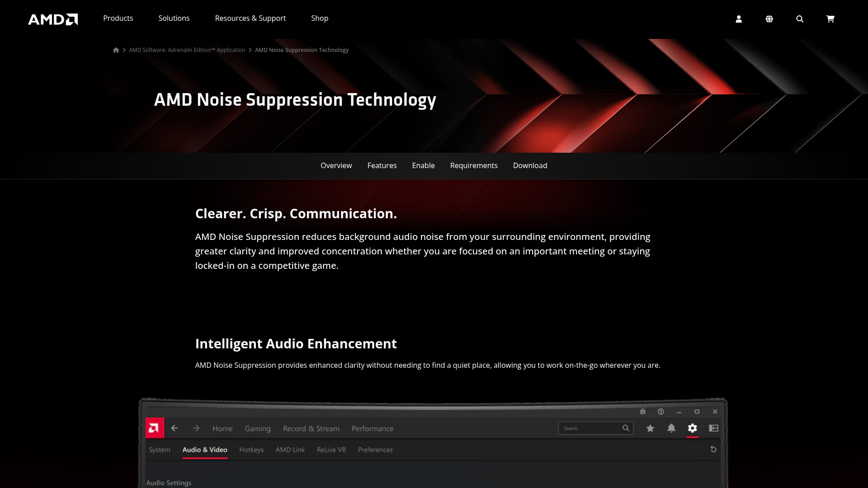The image size is (868, 488).
Task: Open the bug report icon in Adrenalin titlebar
Action: pos(642,412)
